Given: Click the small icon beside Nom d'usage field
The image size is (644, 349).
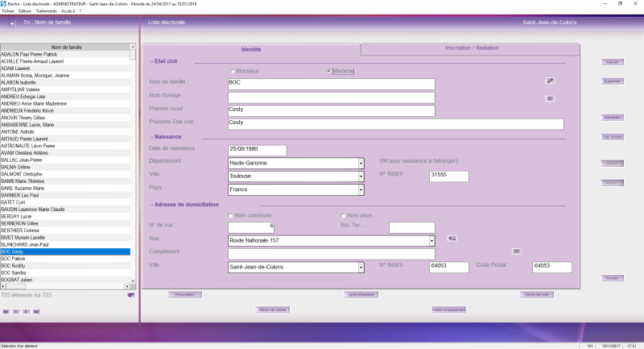Looking at the screenshot, I should point(550,98).
